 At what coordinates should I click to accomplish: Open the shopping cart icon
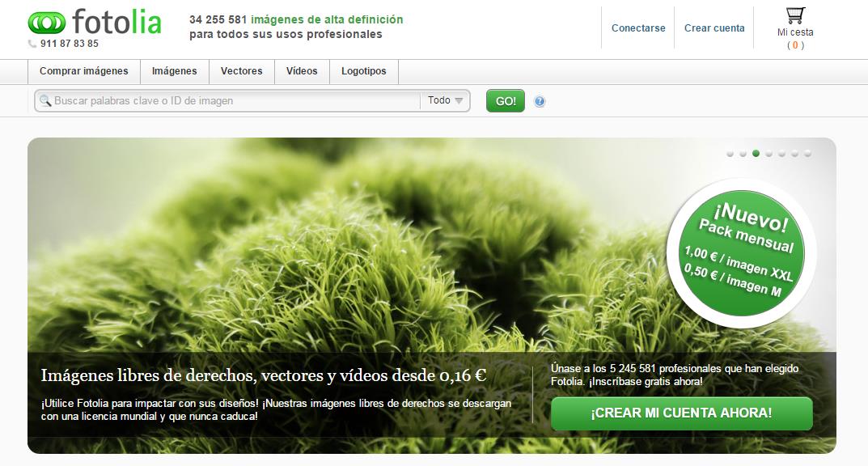point(795,15)
